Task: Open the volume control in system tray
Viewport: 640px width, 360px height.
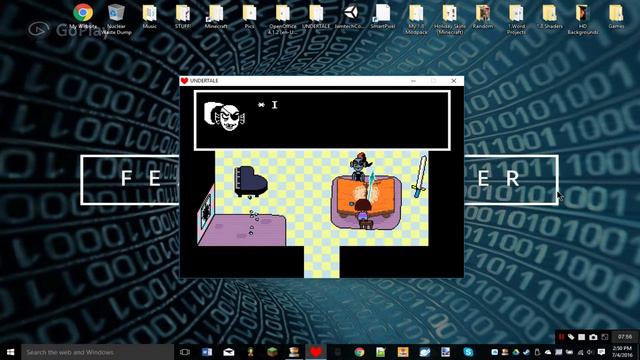Action: tap(590, 352)
